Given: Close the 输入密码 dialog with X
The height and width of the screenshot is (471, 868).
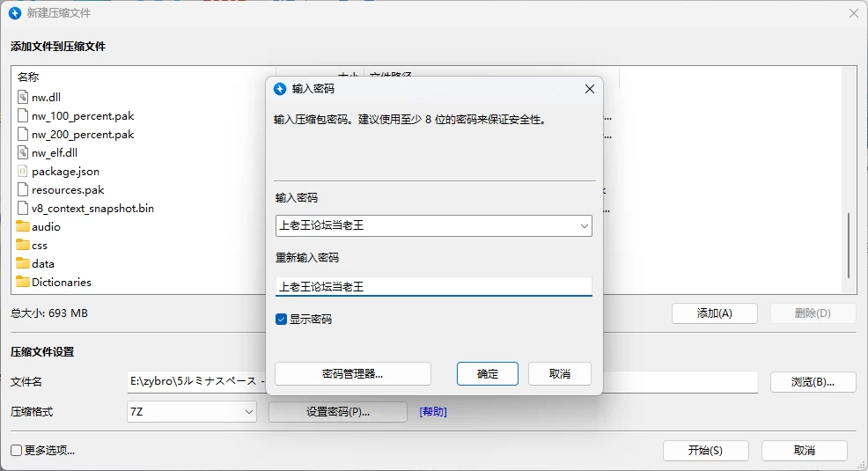Looking at the screenshot, I should tap(590, 89).
